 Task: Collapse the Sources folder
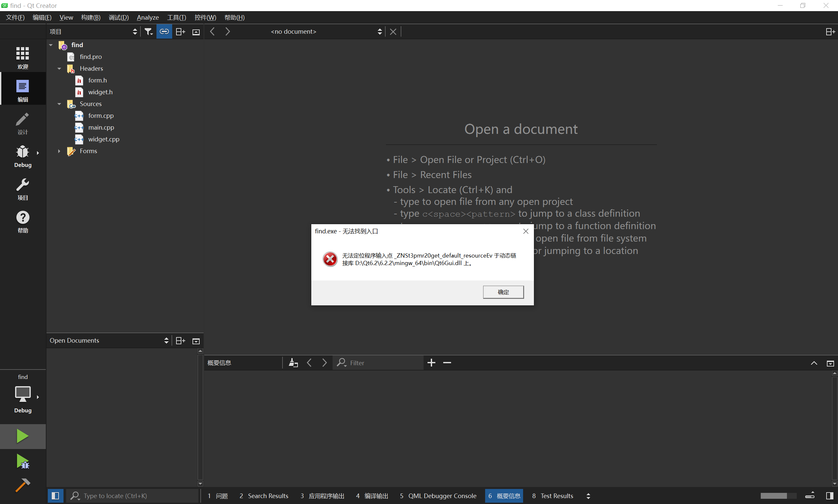59,104
